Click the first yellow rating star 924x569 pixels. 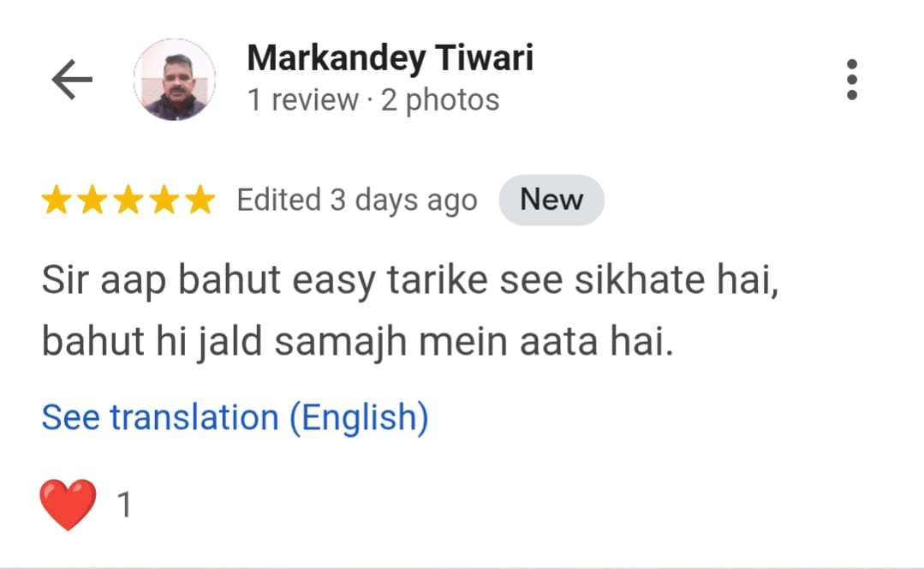(x=57, y=200)
